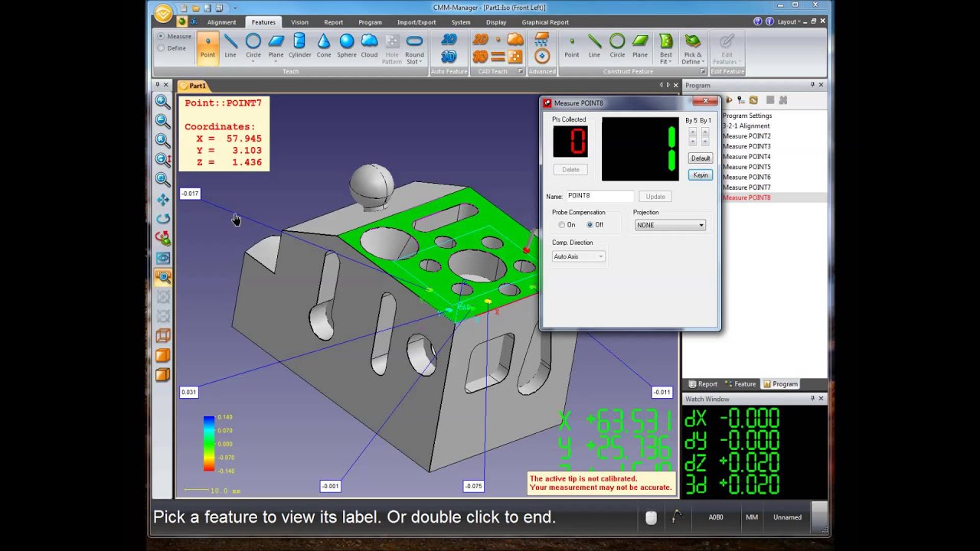
Task: Click the Name field containing POINT8
Action: click(599, 196)
